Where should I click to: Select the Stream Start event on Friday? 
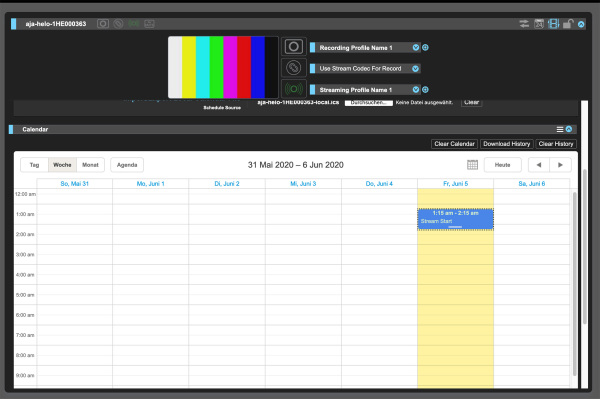click(455, 219)
